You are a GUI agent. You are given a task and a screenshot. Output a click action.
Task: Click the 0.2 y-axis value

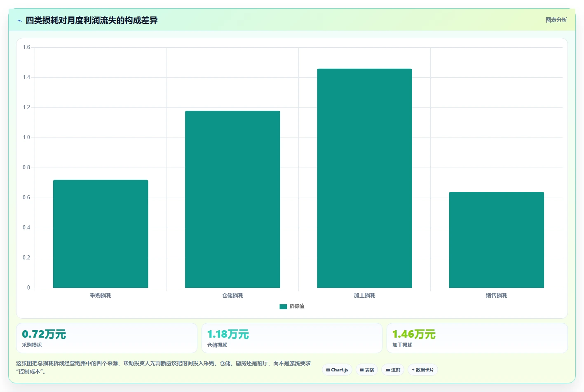(26, 258)
